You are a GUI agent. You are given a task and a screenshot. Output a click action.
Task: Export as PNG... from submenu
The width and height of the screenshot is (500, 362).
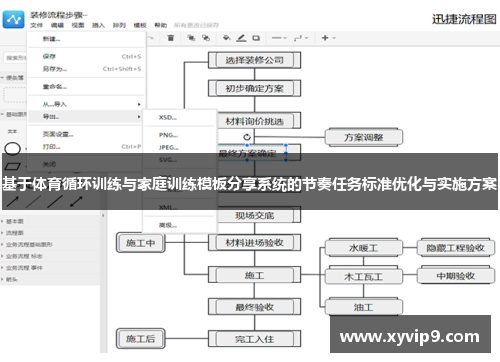180,135
